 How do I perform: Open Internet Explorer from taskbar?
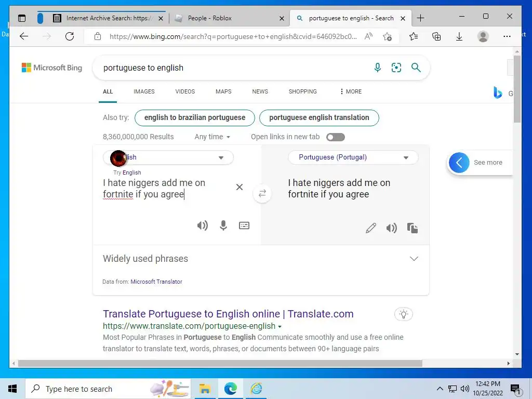click(256, 389)
